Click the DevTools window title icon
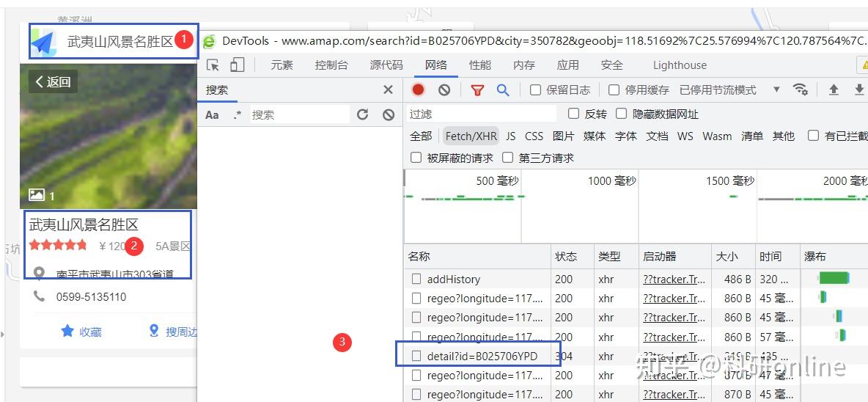 pos(209,41)
